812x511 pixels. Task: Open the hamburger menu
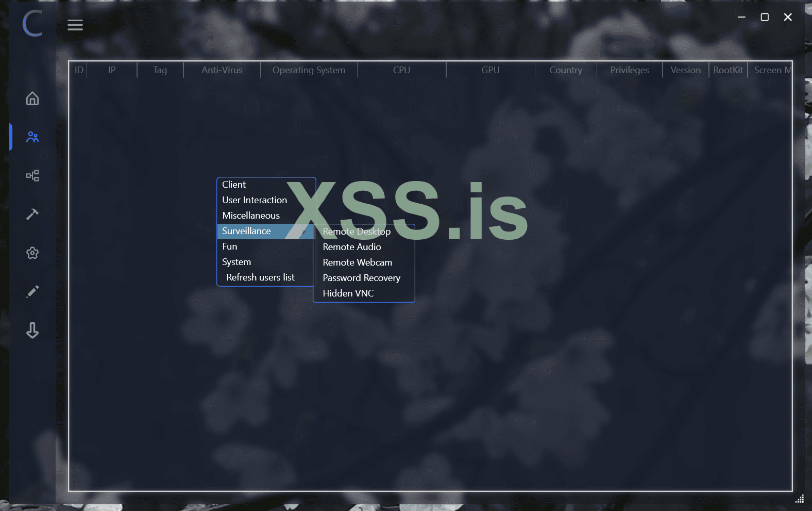click(x=75, y=25)
